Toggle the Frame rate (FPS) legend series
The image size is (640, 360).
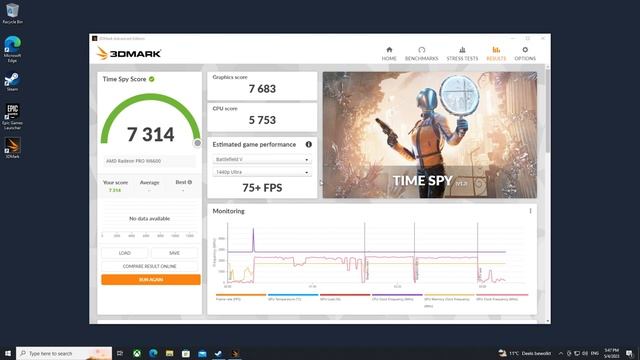click(240, 298)
